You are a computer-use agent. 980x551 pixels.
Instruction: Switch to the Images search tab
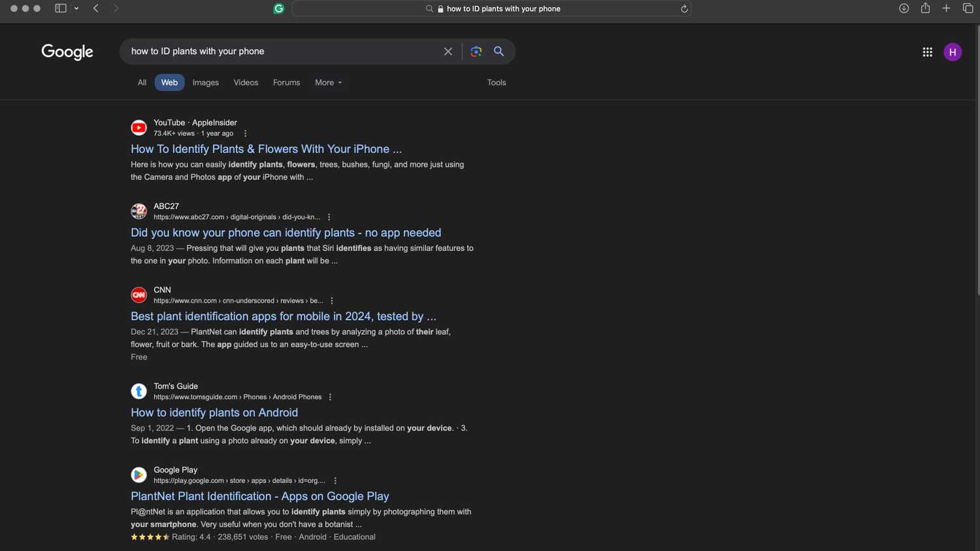(x=205, y=82)
